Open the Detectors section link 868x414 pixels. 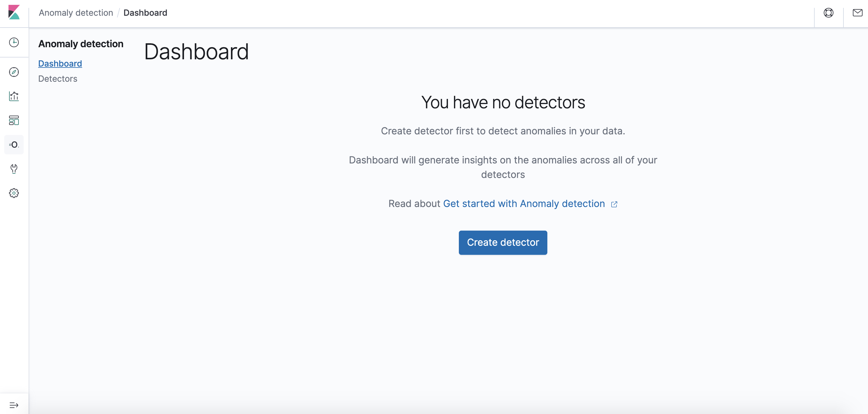click(x=58, y=78)
